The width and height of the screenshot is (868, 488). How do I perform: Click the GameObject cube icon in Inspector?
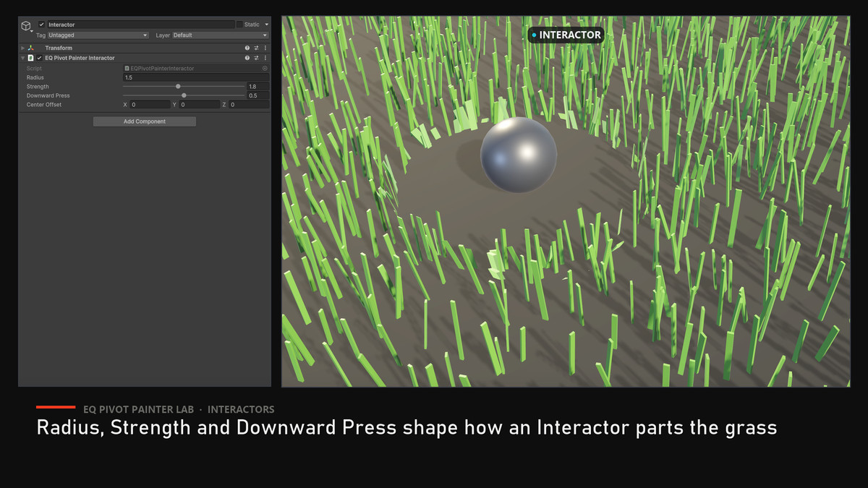26,26
